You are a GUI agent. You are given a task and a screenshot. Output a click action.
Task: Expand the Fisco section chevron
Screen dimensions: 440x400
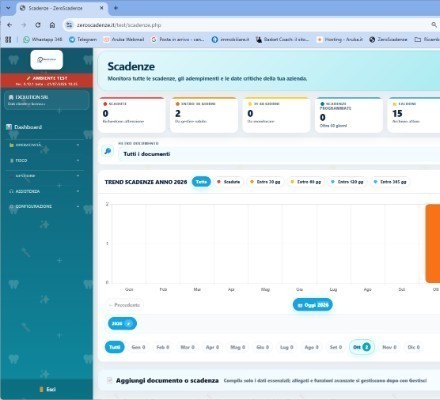[x=78, y=160]
